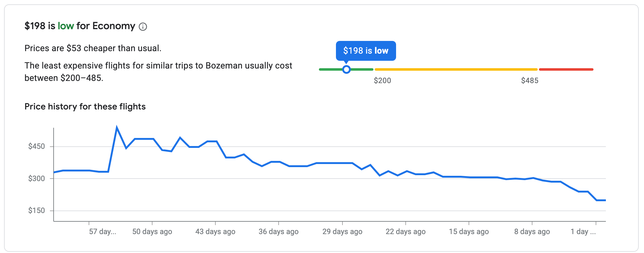Click the white circle price indicator handle

(346, 69)
